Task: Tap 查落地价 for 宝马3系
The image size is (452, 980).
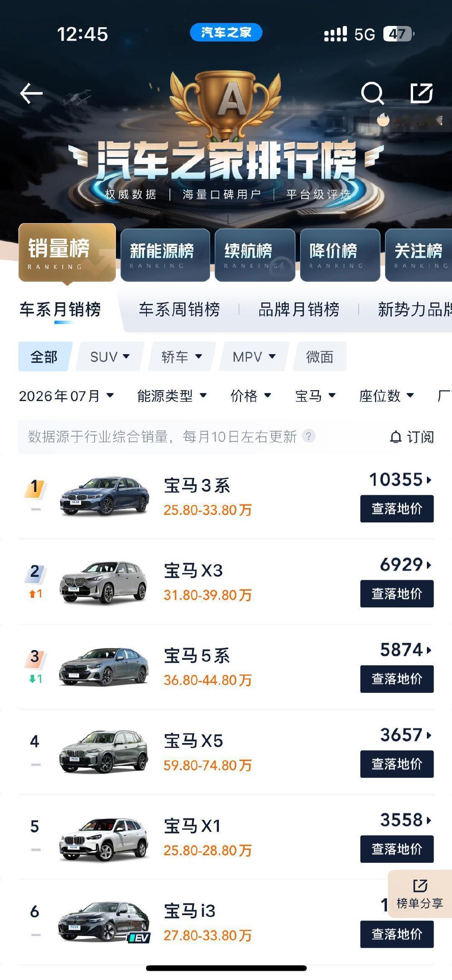Action: [397, 509]
